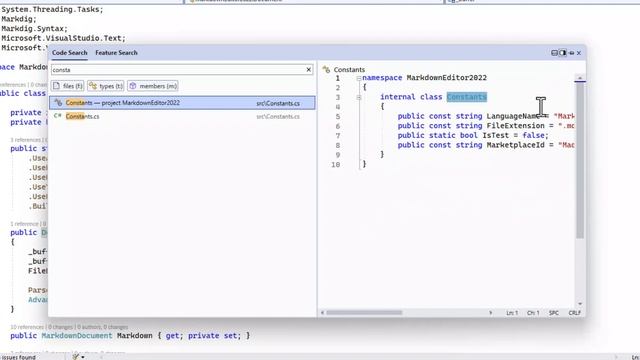The image size is (640, 360).
Task: Open dropdown arrow beside cleanup brush icon
Action: 82,357
